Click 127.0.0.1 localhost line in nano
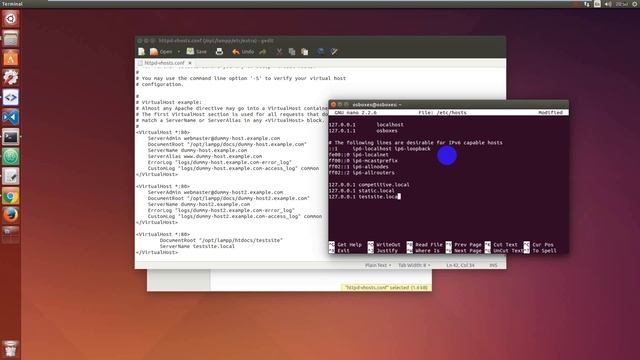The image size is (640, 360). [366, 125]
